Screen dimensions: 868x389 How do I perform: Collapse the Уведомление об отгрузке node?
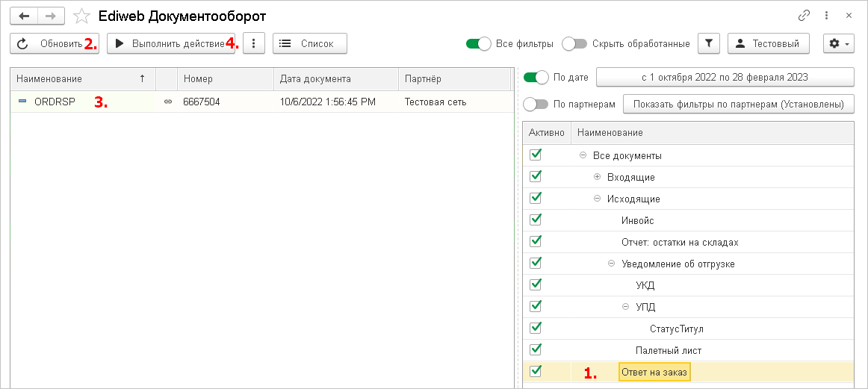(611, 264)
